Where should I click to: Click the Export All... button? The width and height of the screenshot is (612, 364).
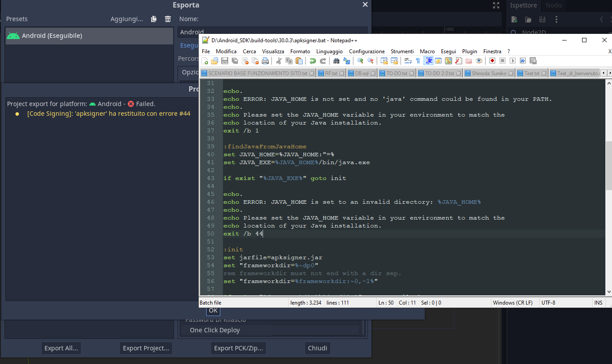(61, 348)
